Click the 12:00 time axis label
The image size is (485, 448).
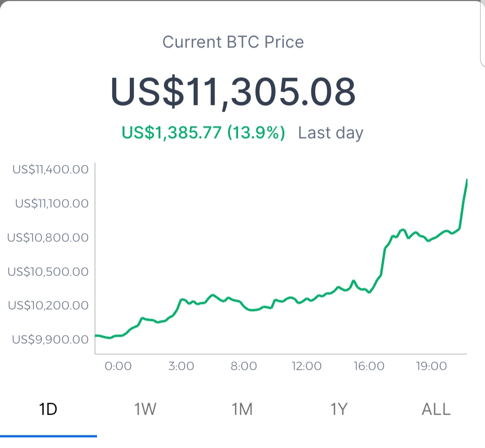click(x=305, y=366)
